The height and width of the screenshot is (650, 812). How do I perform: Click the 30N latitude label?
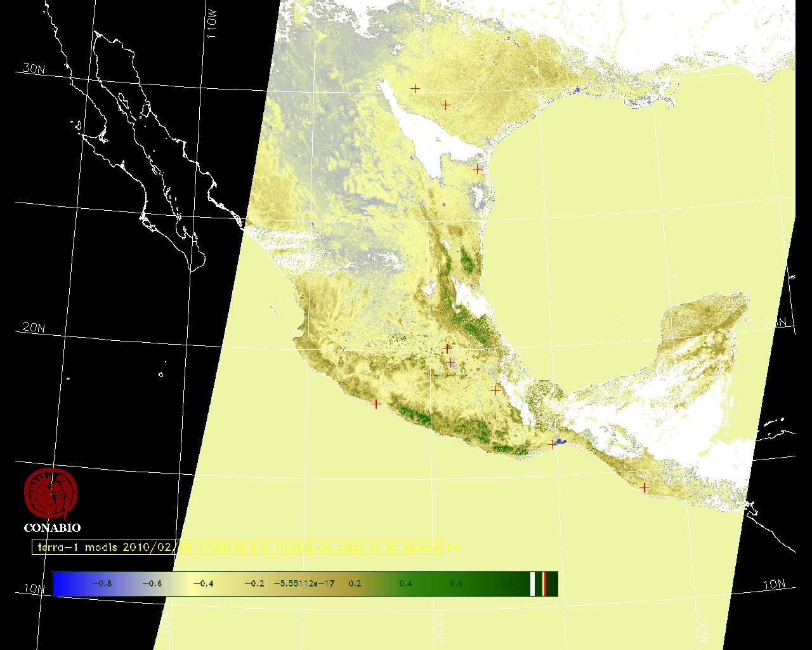(34, 69)
